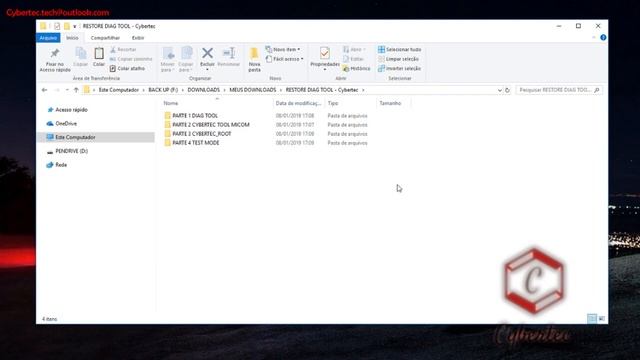Expand address bar history dropdown

(x=500, y=90)
